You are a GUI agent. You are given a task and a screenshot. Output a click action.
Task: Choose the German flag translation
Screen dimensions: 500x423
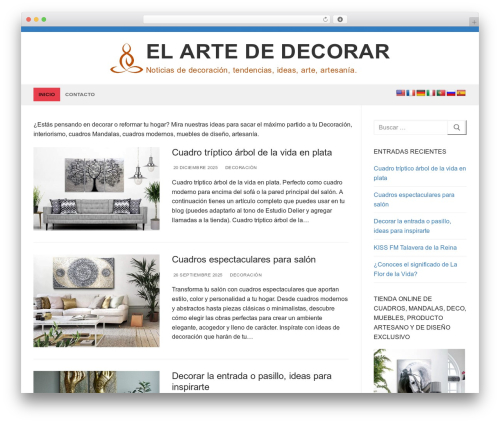pos(421,93)
